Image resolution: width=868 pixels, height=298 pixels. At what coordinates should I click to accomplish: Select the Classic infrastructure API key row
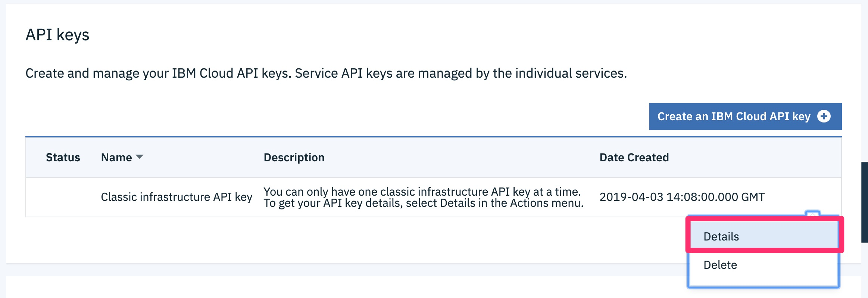tap(177, 197)
